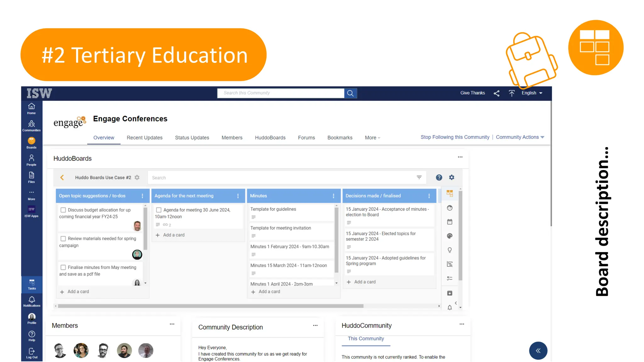Open the Recent Updates tab
Image resolution: width=644 pixels, height=362 pixels.
point(144,138)
